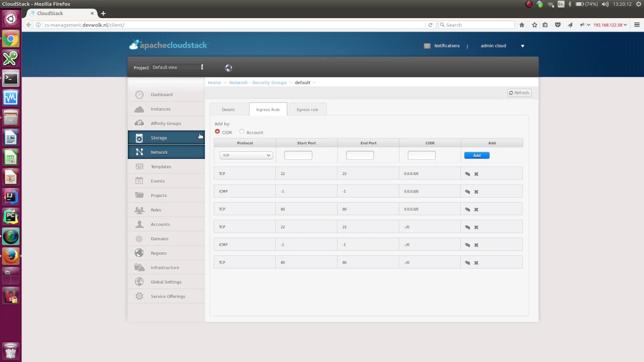
Task: Delete the TCP 80 ::/0 rule
Action: [x=476, y=262]
